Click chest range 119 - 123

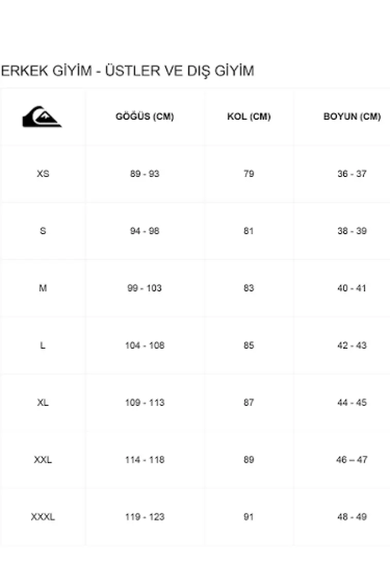coord(145,517)
